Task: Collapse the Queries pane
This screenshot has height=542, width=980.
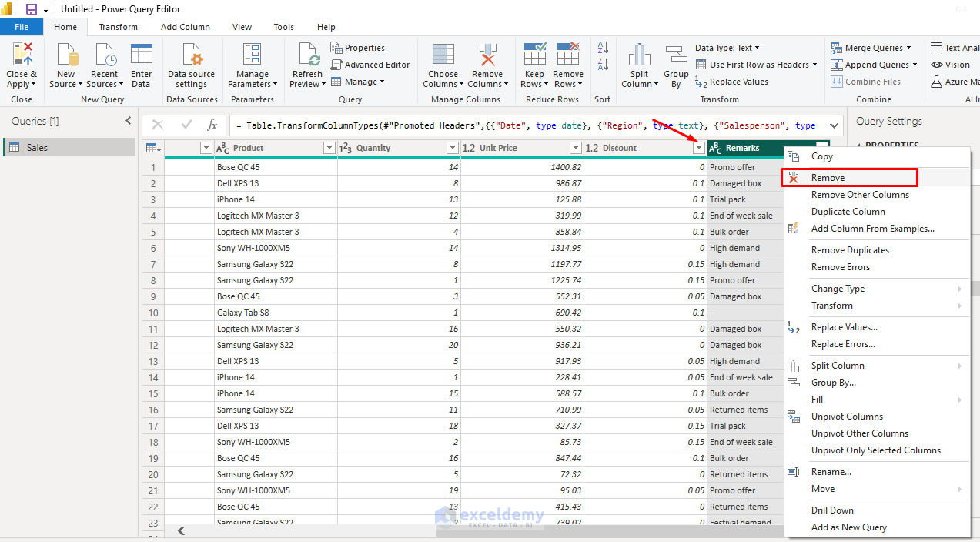Action: point(129,121)
